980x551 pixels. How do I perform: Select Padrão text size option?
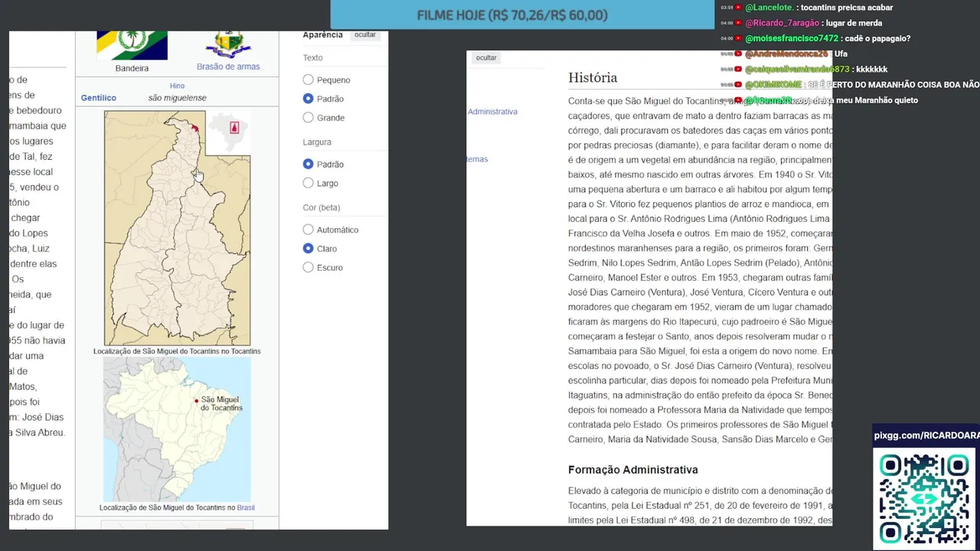click(x=308, y=99)
